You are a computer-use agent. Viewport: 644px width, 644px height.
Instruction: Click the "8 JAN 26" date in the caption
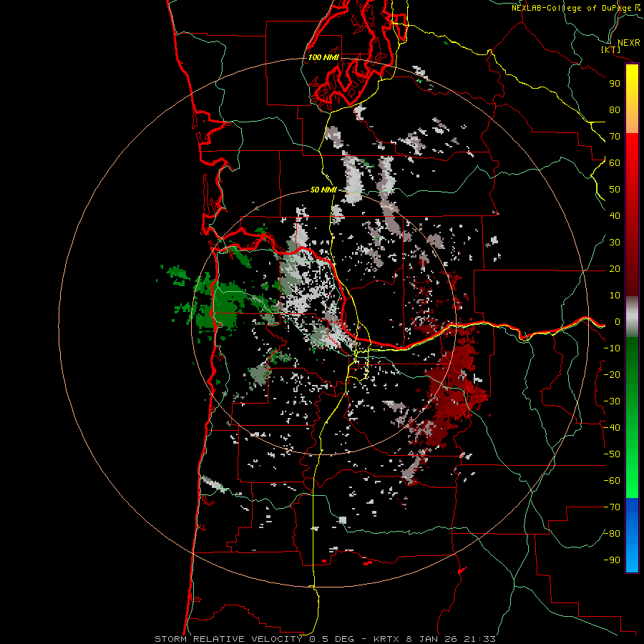click(x=431, y=639)
